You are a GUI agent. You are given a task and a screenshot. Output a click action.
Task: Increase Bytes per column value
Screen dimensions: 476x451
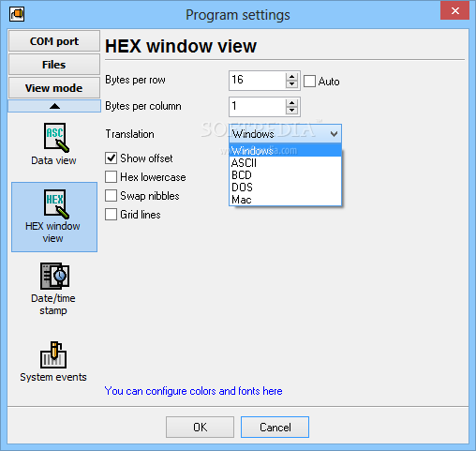coord(291,103)
